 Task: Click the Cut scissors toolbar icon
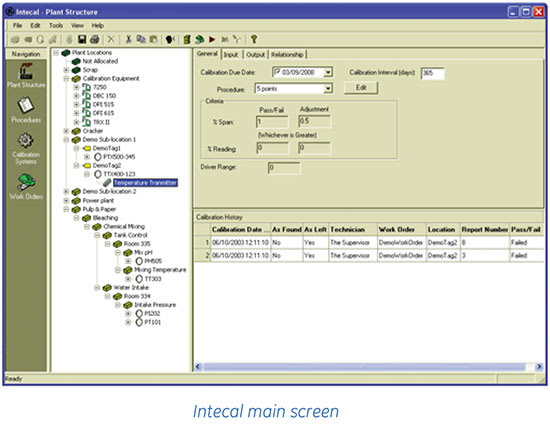point(128,39)
